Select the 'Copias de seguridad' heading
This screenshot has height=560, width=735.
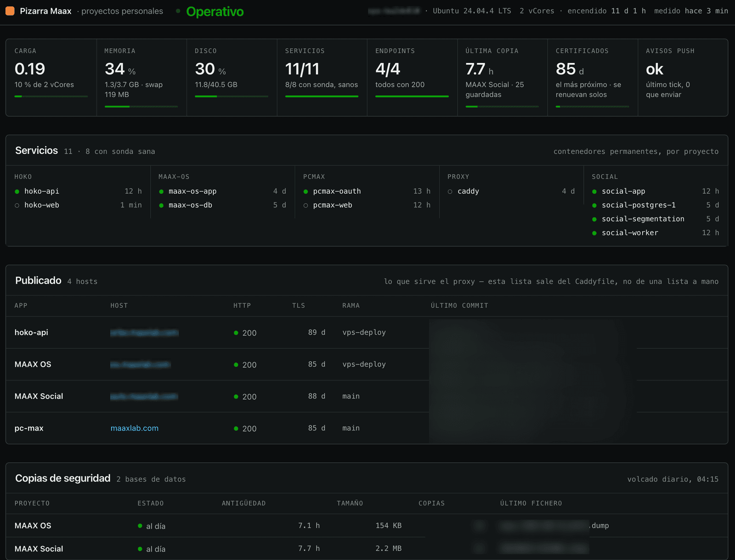pyautogui.click(x=63, y=478)
